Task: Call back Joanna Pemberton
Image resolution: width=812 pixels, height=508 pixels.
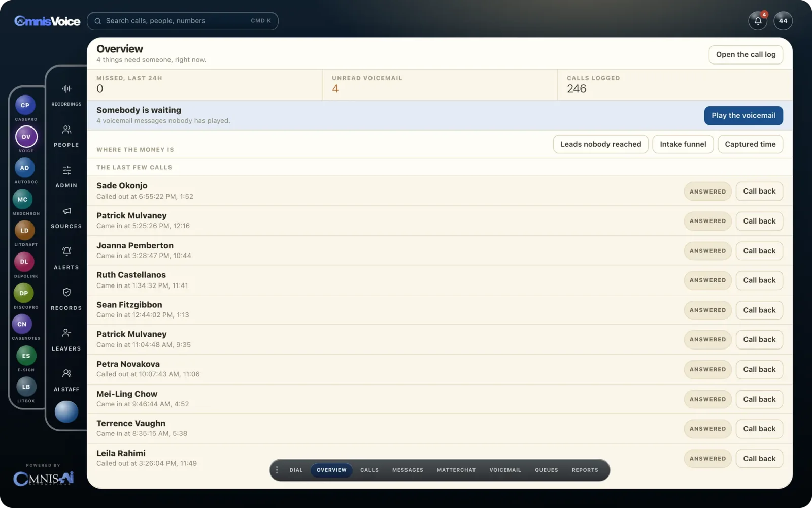Action: pos(759,251)
